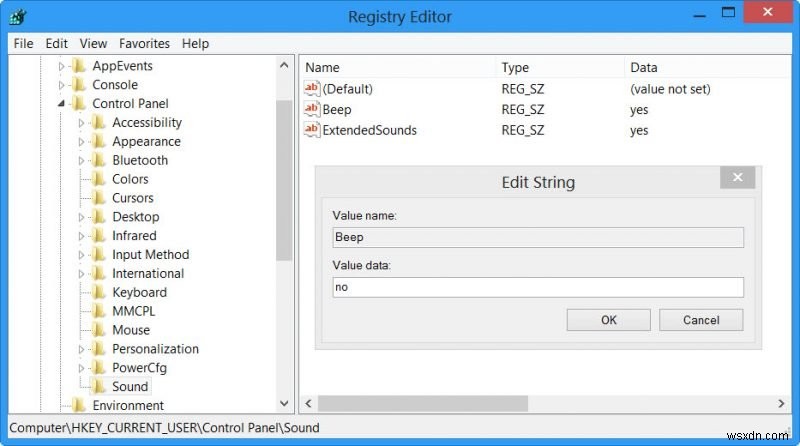Click the Registry Editor app icon in title bar
This screenshot has width=800, height=446.
point(18,17)
